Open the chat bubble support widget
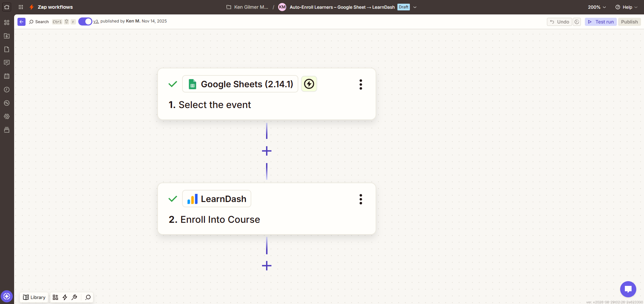644x304 pixels. pyautogui.click(x=628, y=289)
